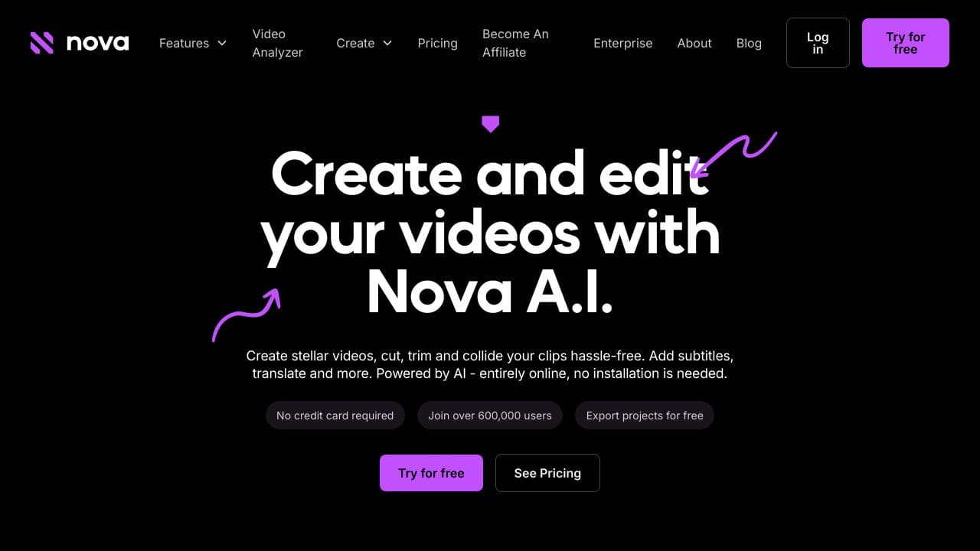The width and height of the screenshot is (980, 551).
Task: Expand the Create dropdown chevron
Action: [x=387, y=43]
